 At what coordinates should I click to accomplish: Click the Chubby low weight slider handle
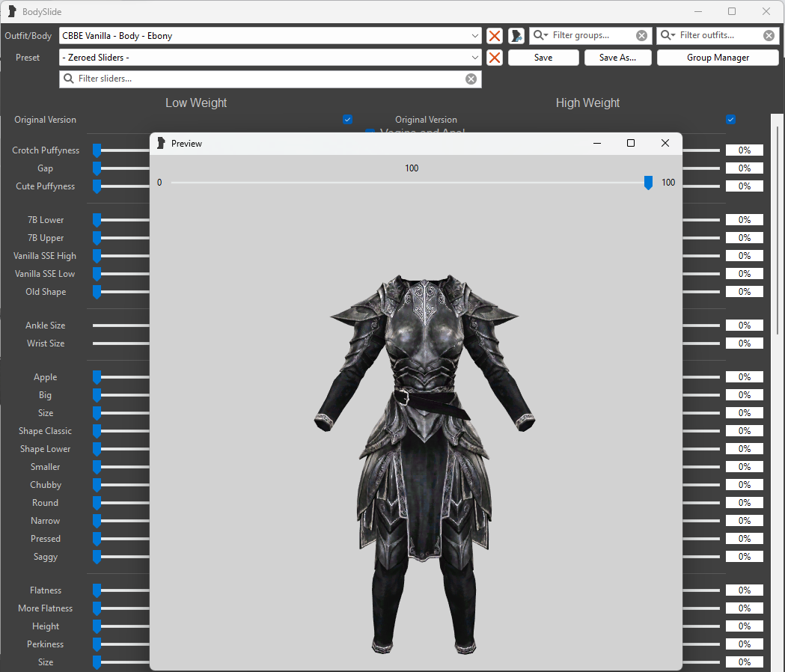(x=97, y=485)
